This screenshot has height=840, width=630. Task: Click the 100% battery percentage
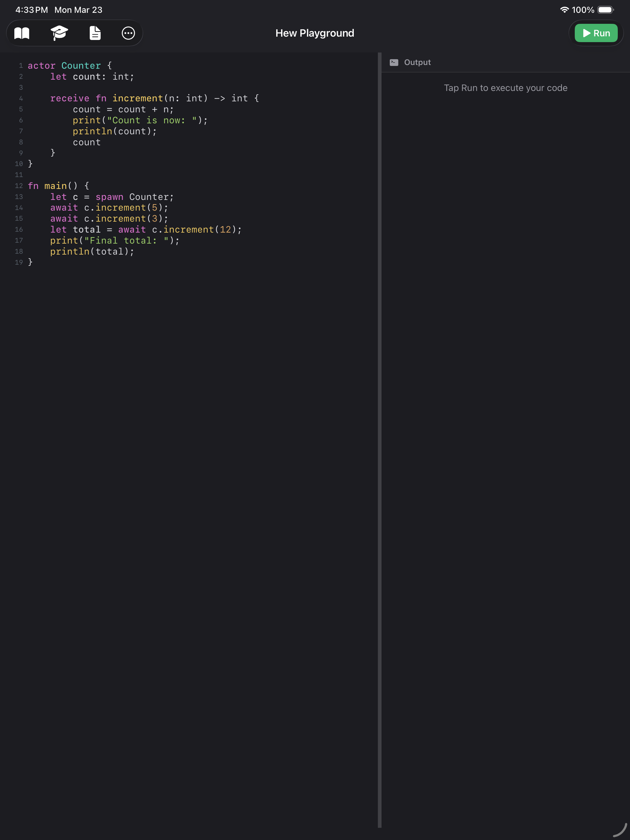[583, 10]
